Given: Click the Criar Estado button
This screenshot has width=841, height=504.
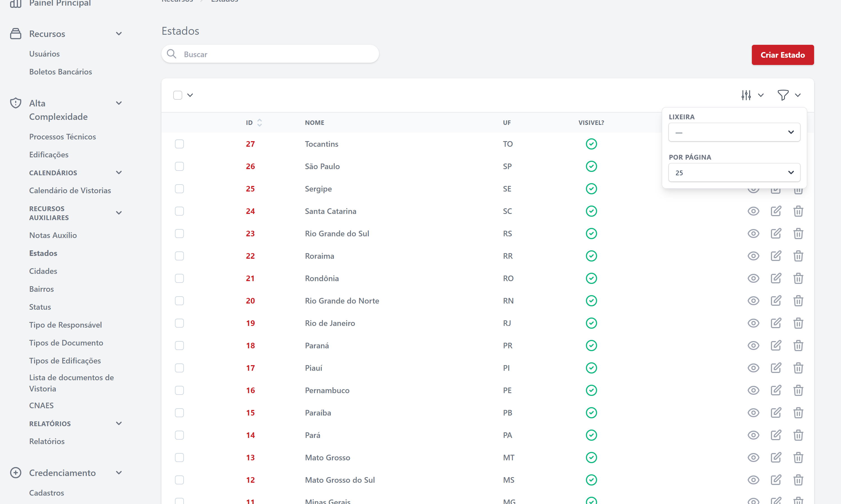Looking at the screenshot, I should pyautogui.click(x=782, y=55).
